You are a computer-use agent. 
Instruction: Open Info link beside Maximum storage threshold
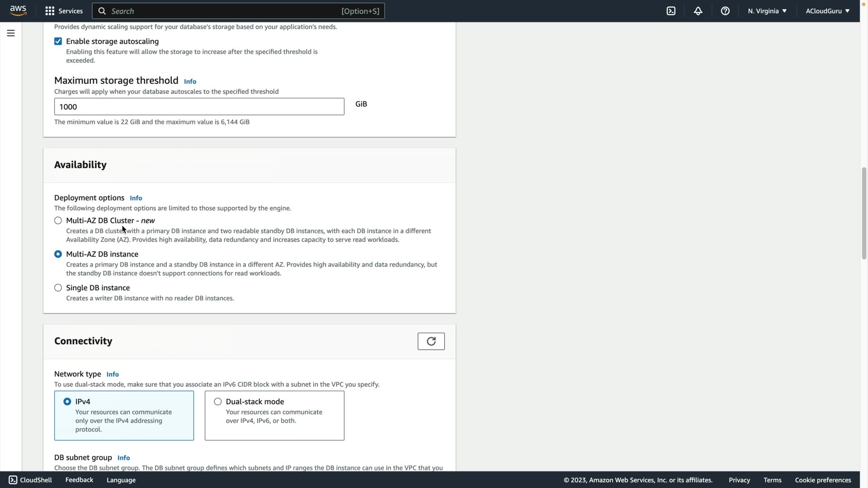click(x=190, y=81)
